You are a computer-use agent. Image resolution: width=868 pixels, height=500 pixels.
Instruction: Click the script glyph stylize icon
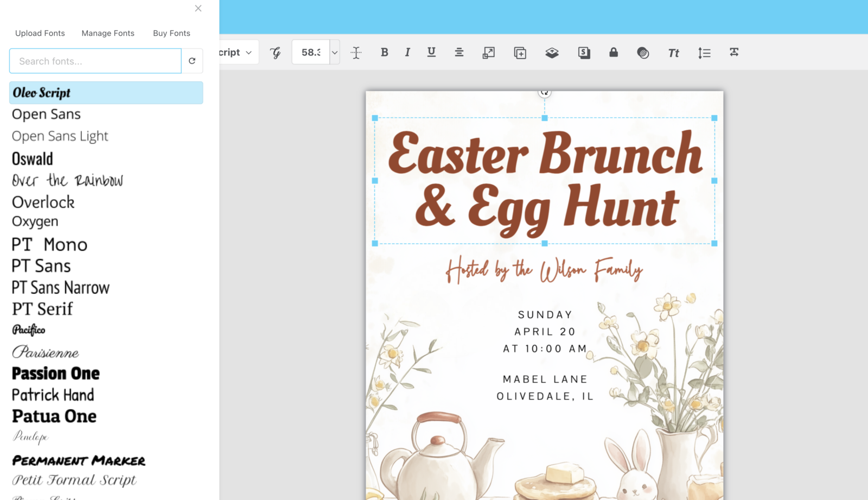[x=276, y=53]
